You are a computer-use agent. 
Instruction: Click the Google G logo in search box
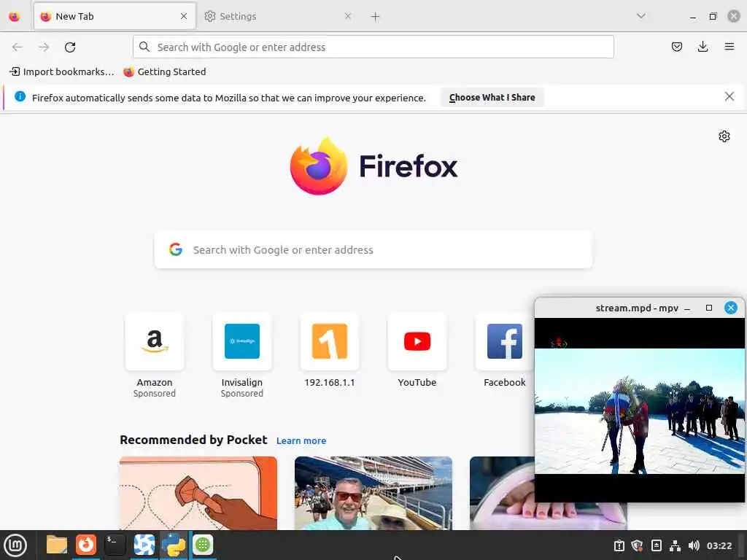tap(176, 249)
